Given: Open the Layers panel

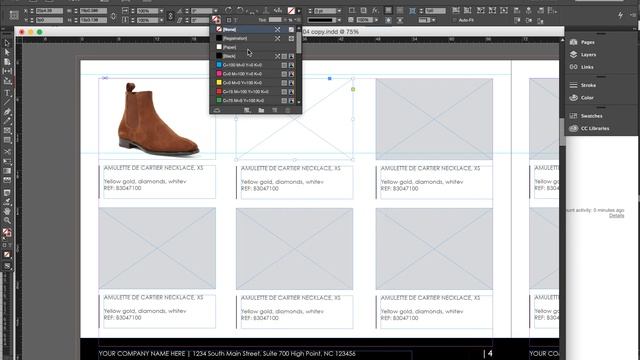Looking at the screenshot, I should [583, 54].
